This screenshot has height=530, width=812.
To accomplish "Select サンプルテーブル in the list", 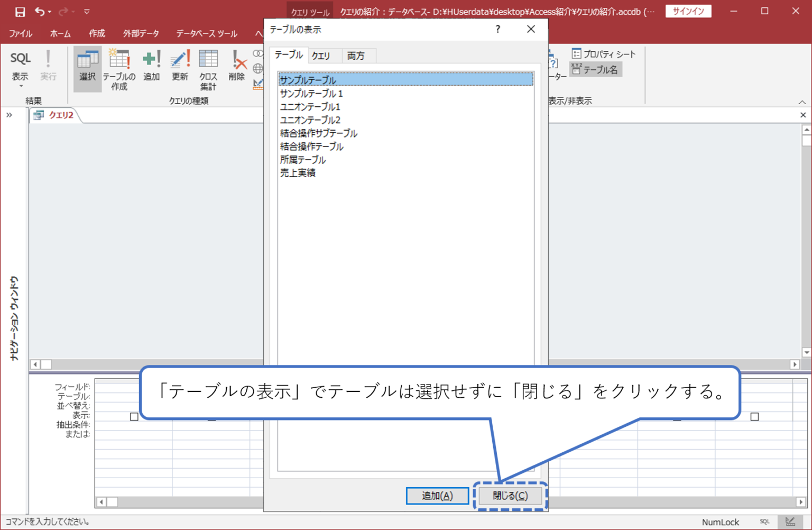I will point(405,80).
